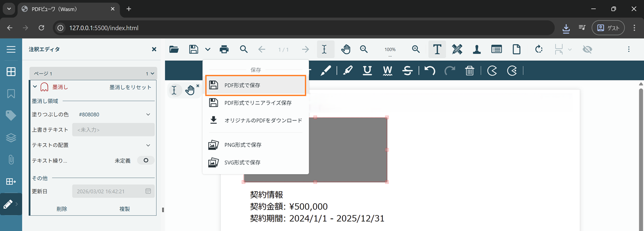The width and height of the screenshot is (644, 231).
Task: Open the form field list icon
Action: click(497, 49)
